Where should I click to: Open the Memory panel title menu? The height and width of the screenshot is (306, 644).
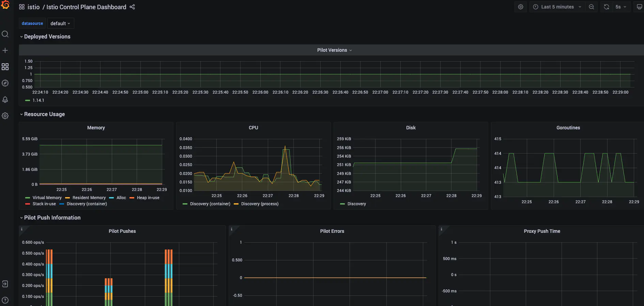pyautogui.click(x=96, y=128)
